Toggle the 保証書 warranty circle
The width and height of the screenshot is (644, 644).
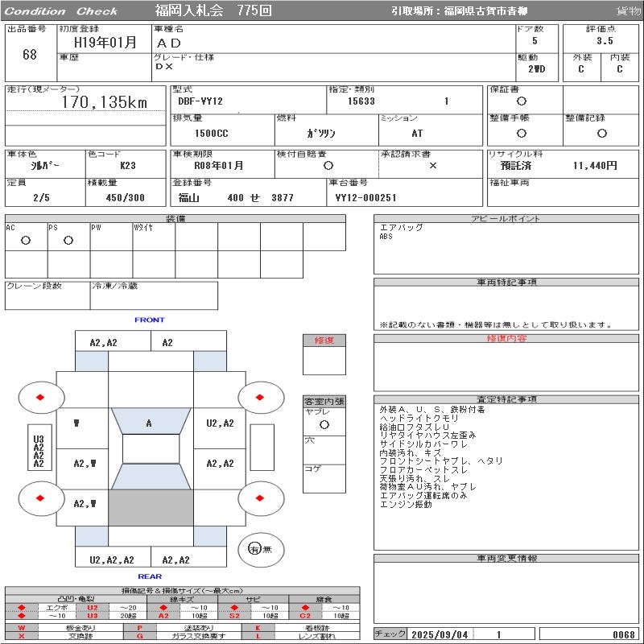[x=522, y=101]
